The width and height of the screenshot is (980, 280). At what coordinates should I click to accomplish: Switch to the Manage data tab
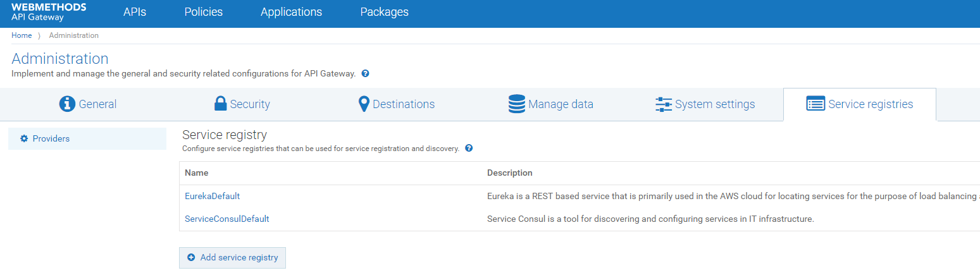561,104
